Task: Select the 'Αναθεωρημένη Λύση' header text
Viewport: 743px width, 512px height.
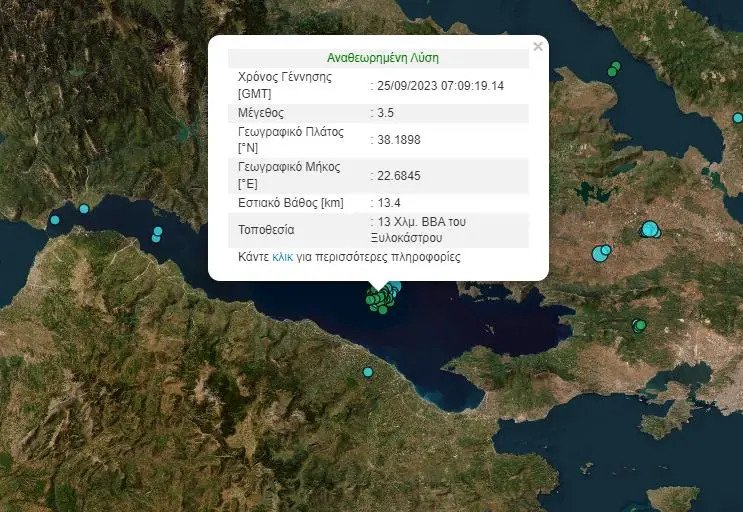Action: tap(383, 58)
